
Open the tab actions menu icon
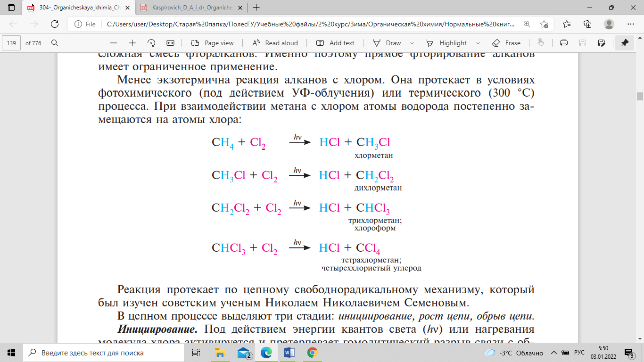(11, 8)
